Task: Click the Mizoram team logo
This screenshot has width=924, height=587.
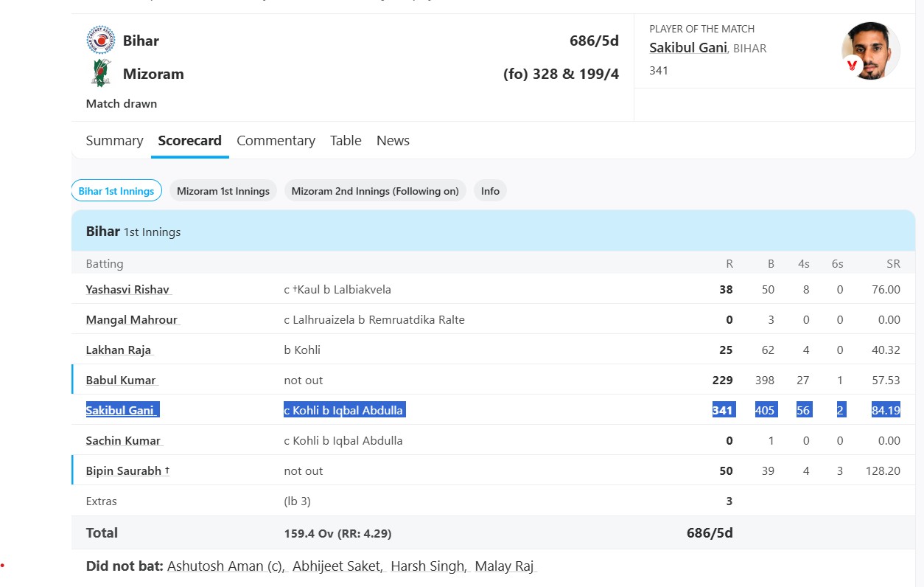Action: coord(100,74)
